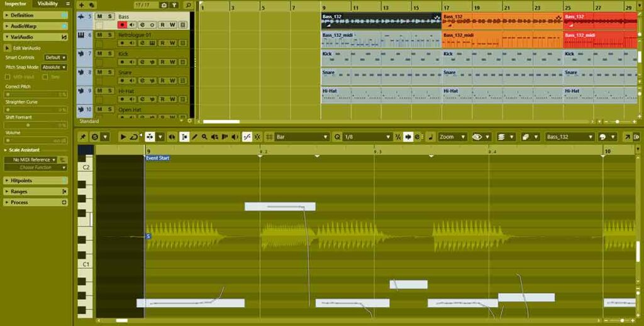
Task: Click the Quantize Q icon
Action: point(337,137)
